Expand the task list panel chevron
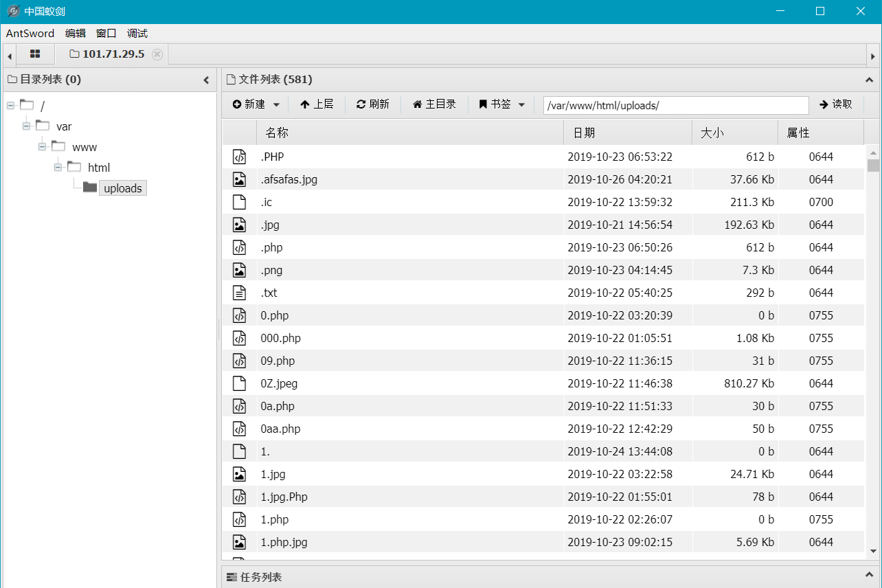882x588 pixels. point(869,576)
